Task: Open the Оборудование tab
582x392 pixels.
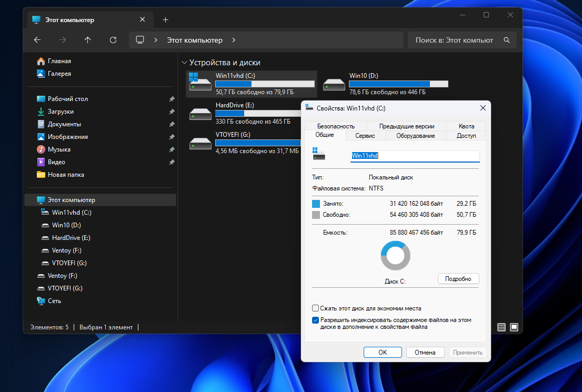Action: point(416,136)
